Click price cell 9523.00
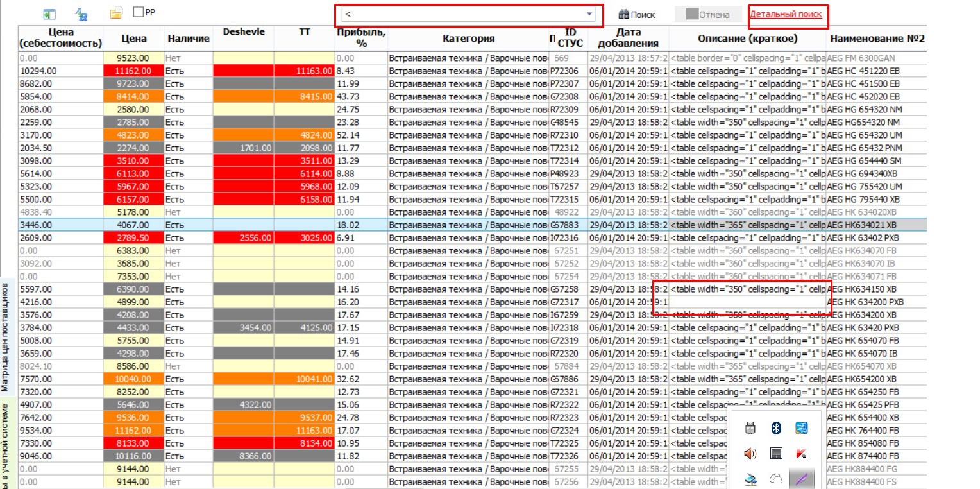The width and height of the screenshot is (980, 489). 133,58
